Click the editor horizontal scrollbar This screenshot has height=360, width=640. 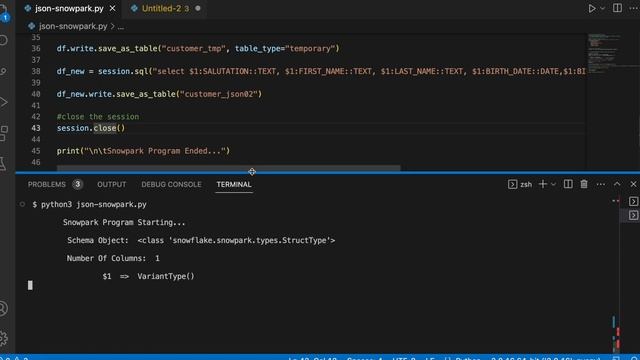229,167
